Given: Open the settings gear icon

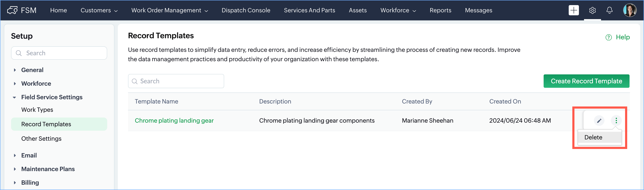Looking at the screenshot, I should pos(592,10).
